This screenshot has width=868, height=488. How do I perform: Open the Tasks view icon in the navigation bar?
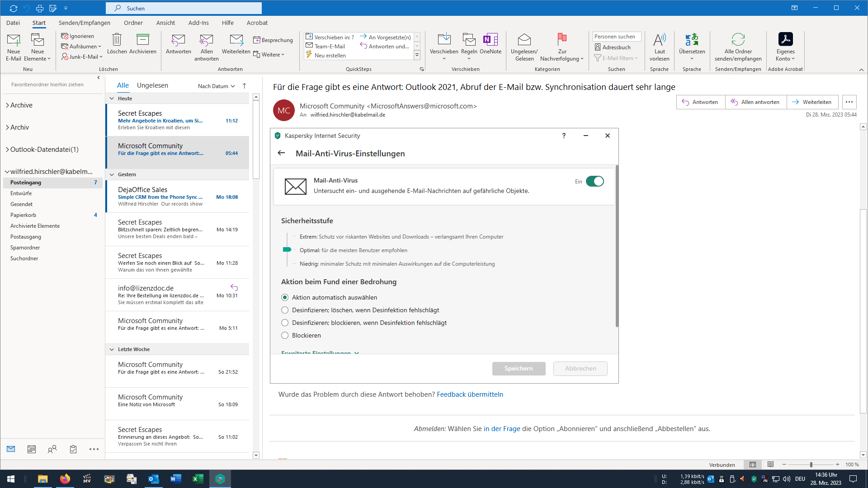coord(73,449)
